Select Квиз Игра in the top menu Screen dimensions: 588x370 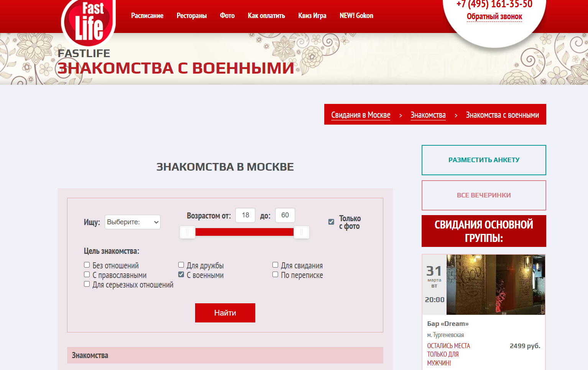312,16
